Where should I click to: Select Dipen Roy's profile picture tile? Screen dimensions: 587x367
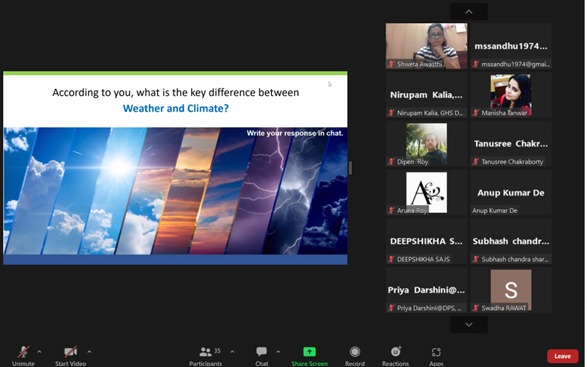coord(426,144)
